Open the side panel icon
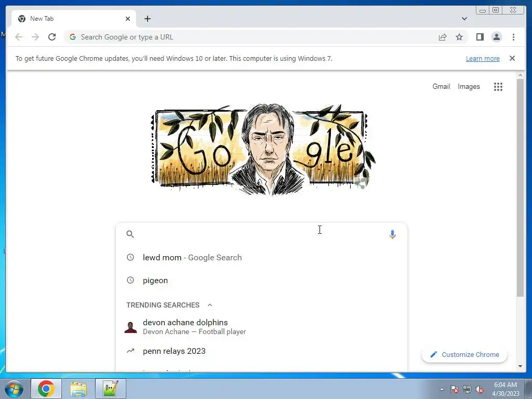The width and height of the screenshot is (532, 399). (480, 37)
